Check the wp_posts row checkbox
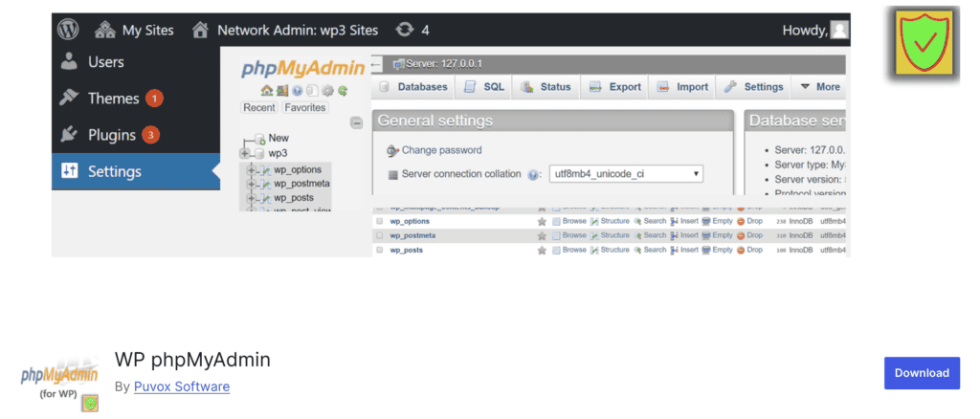980x419 pixels. [379, 250]
